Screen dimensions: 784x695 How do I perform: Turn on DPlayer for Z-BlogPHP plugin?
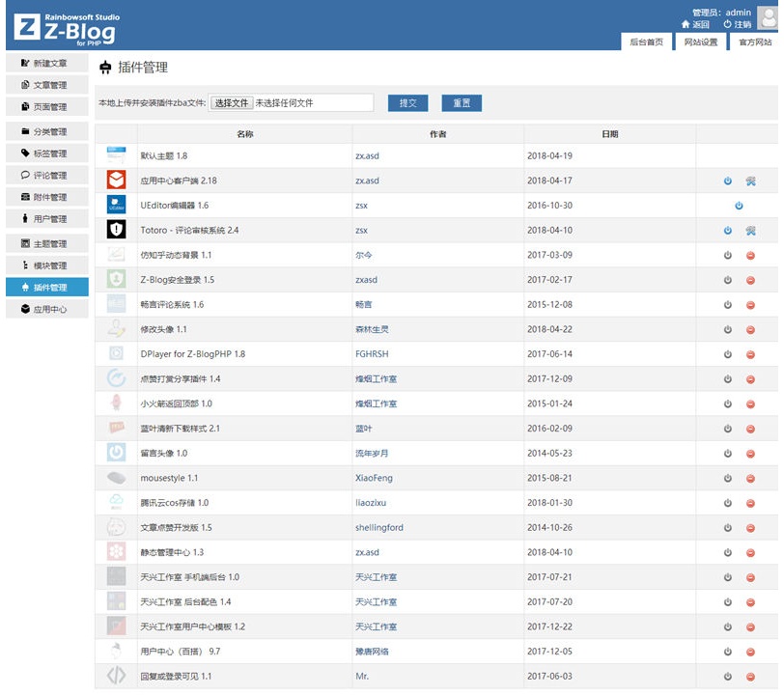(x=728, y=354)
